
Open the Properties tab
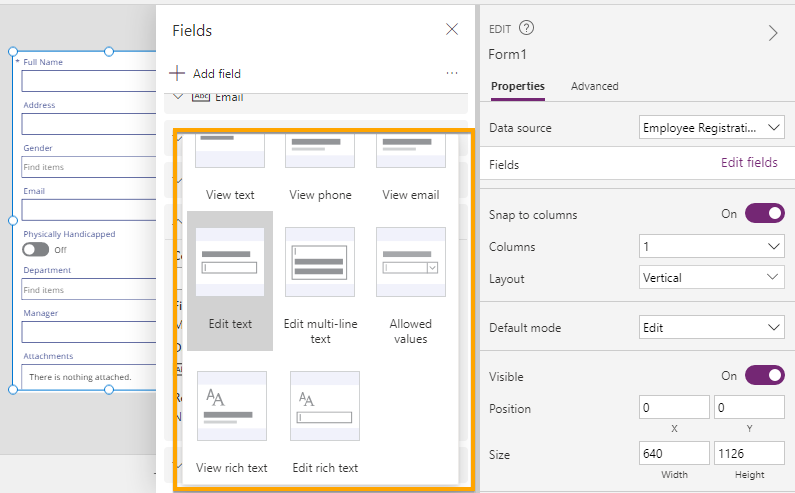pyautogui.click(x=517, y=86)
